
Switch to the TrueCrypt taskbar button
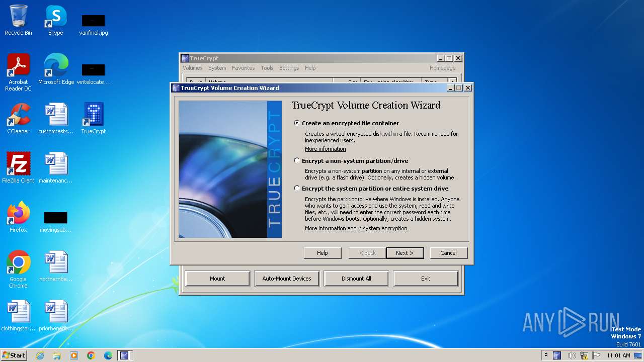coord(124,355)
